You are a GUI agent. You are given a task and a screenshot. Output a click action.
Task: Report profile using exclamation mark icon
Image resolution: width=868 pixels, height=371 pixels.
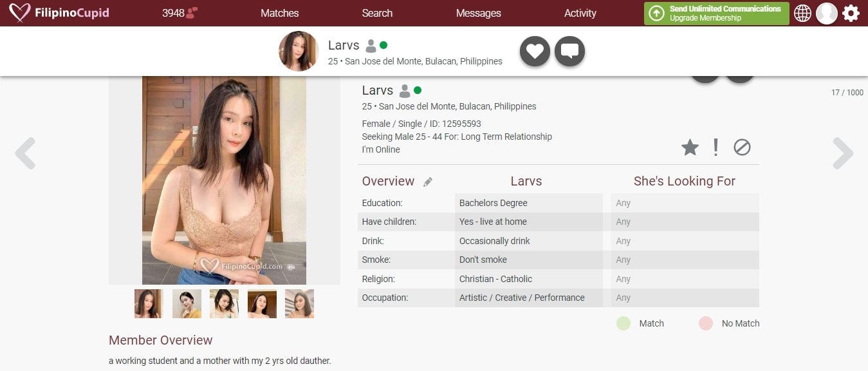coord(716,147)
